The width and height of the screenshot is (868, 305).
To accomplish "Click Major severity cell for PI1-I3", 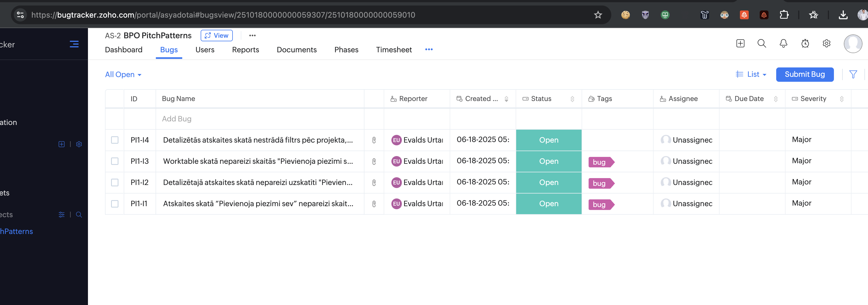I will point(818,161).
